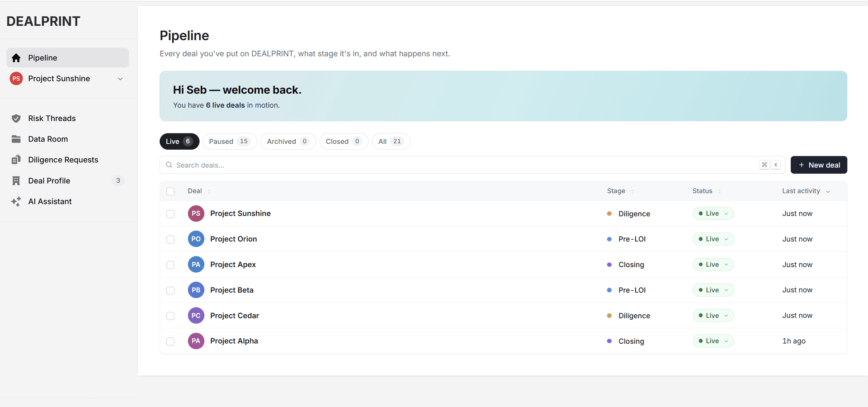The image size is (868, 407).
Task: Click the PA avatar for Project Alpha
Action: (x=196, y=341)
